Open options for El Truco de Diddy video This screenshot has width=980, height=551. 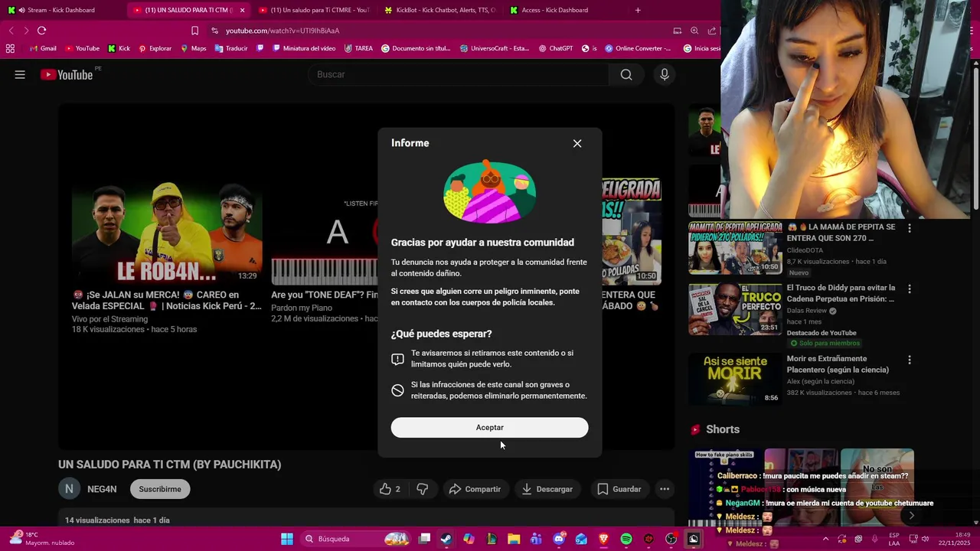910,289
